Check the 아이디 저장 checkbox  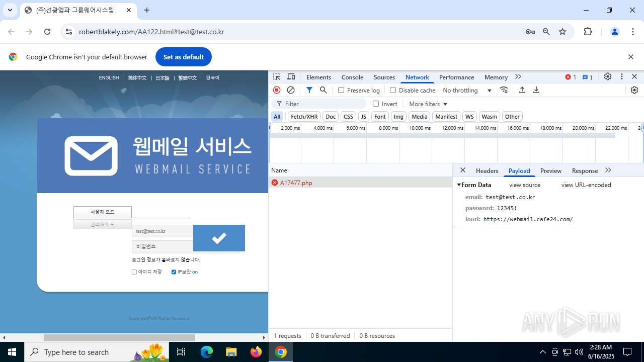(x=134, y=272)
